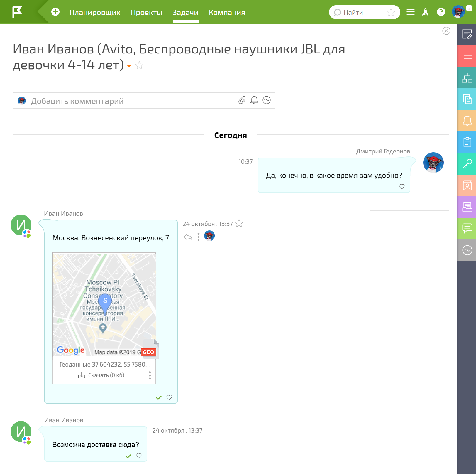Open the Планировщик menu item

point(95,13)
